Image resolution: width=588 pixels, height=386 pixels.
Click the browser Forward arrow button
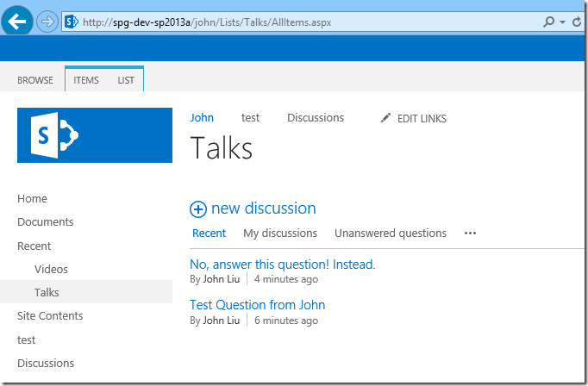point(47,21)
